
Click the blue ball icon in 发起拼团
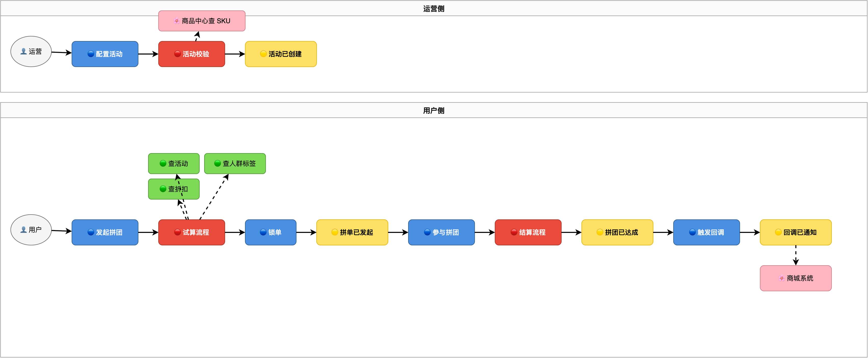tap(91, 232)
